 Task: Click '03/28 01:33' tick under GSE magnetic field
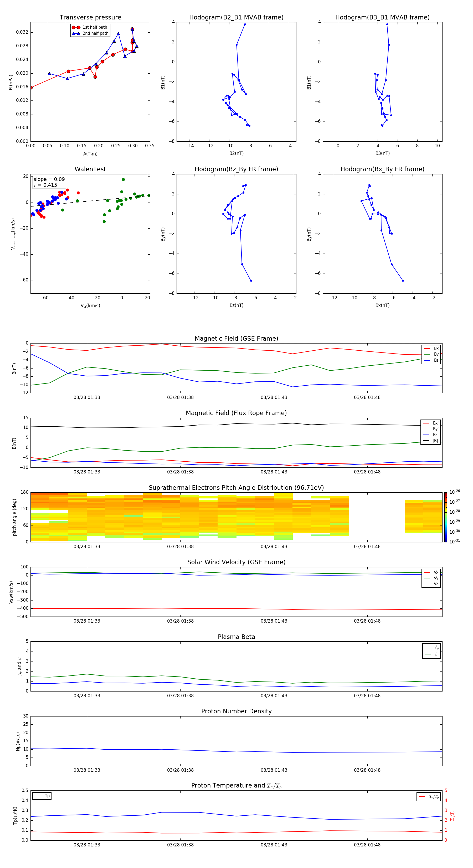click(87, 398)
